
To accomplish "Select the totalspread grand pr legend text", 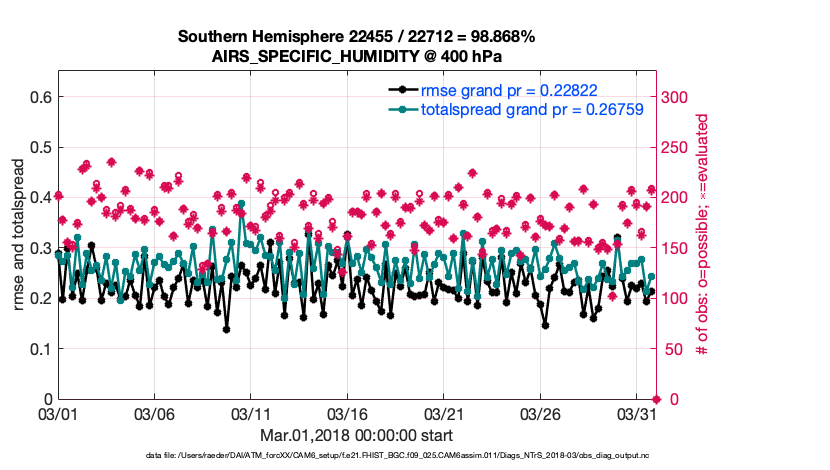I will point(531,109).
